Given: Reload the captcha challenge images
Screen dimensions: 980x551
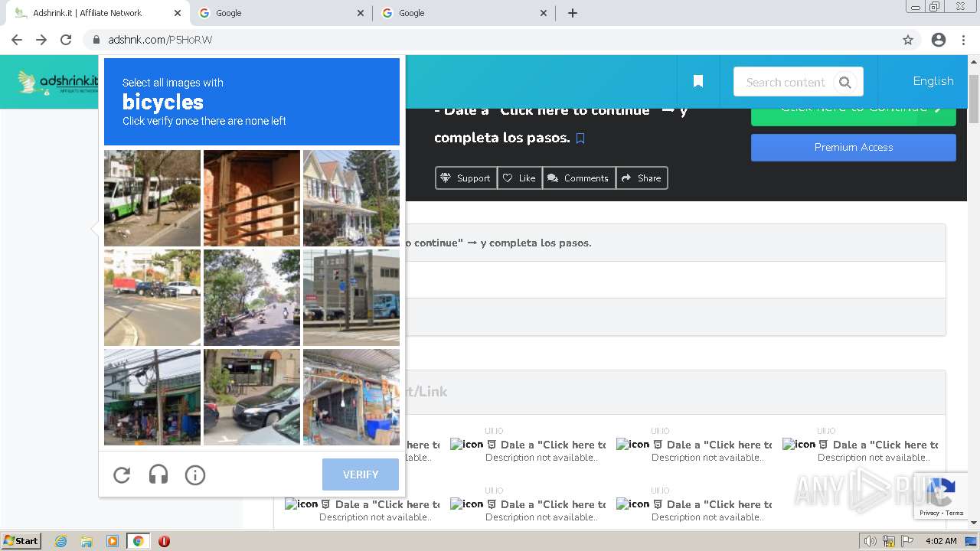Looking at the screenshot, I should (x=122, y=475).
